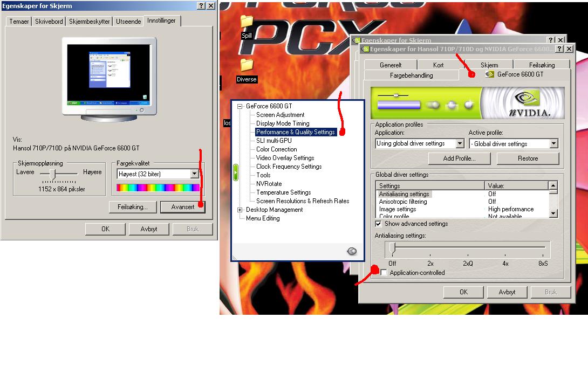
Task: Click OK in the NVIDIA properties dialog
Action: (463, 292)
